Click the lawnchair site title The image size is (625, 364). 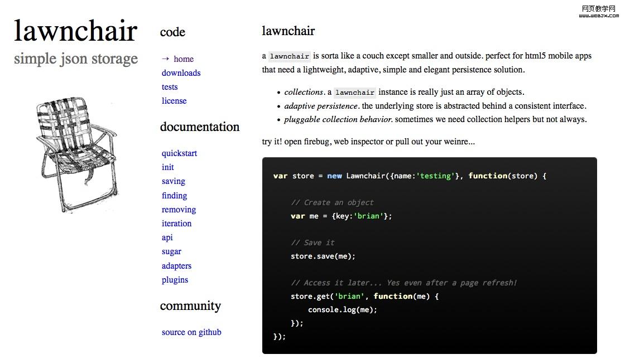75,32
